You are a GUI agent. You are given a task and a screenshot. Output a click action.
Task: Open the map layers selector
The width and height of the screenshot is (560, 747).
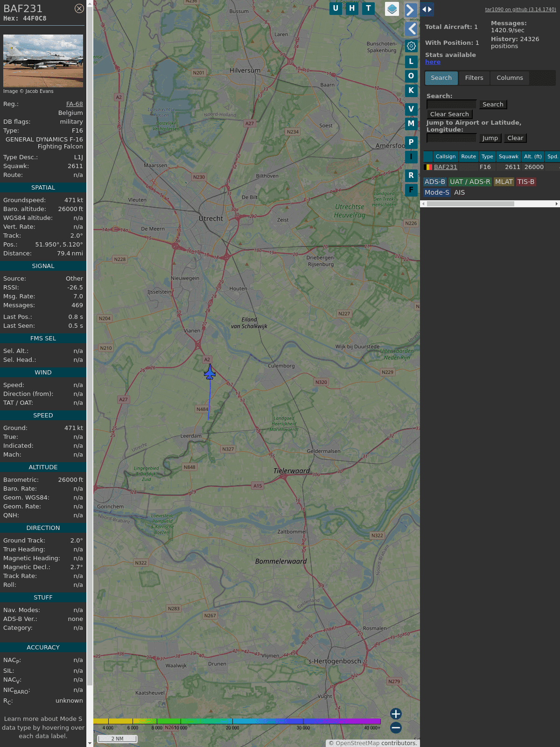tap(392, 9)
